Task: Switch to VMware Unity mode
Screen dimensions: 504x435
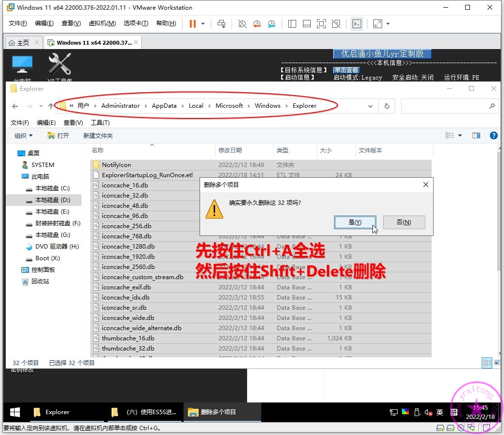Action: pyautogui.click(x=336, y=24)
